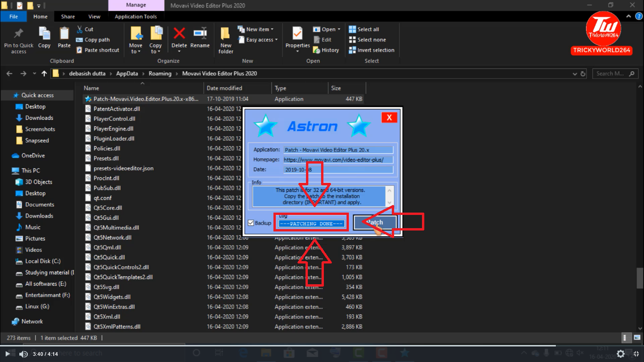Image resolution: width=644 pixels, height=362 pixels.
Task: Click the Search box in Explorer
Action: 614,74
